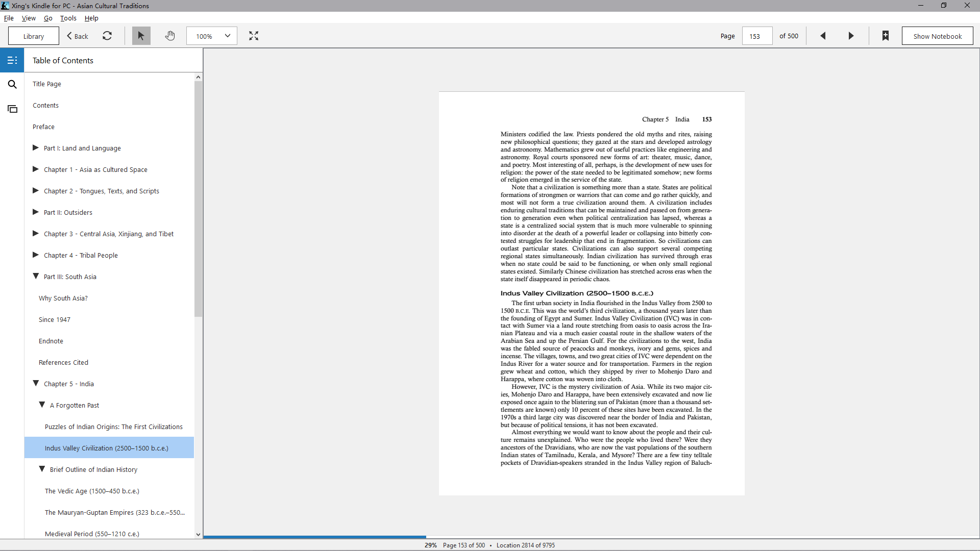
Task: Collapse Chapter 5 - India
Action: 36,383
